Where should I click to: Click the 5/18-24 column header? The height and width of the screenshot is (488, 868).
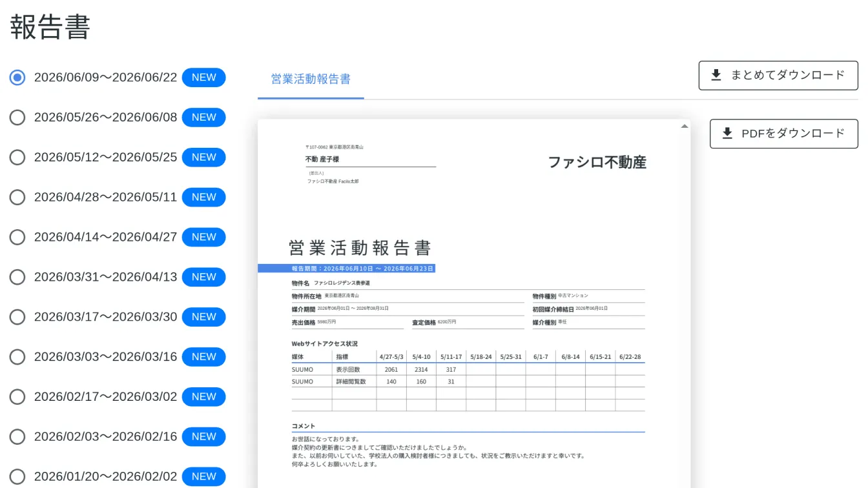[x=481, y=357]
